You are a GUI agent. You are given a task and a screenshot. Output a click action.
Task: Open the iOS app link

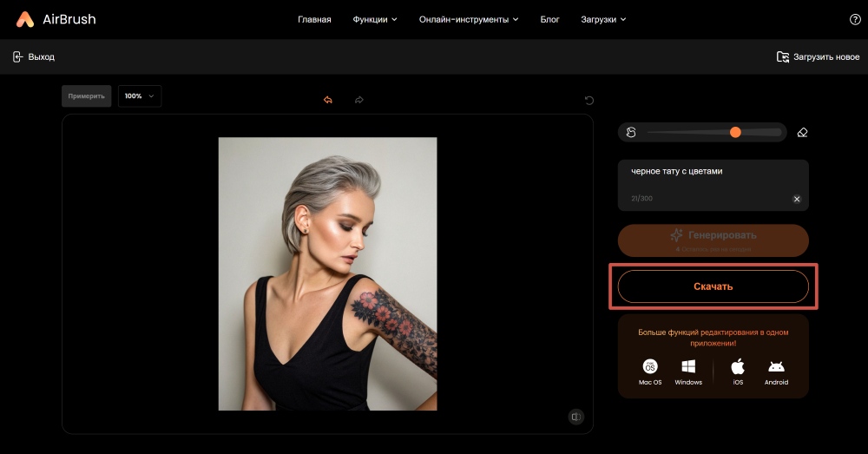(738, 372)
